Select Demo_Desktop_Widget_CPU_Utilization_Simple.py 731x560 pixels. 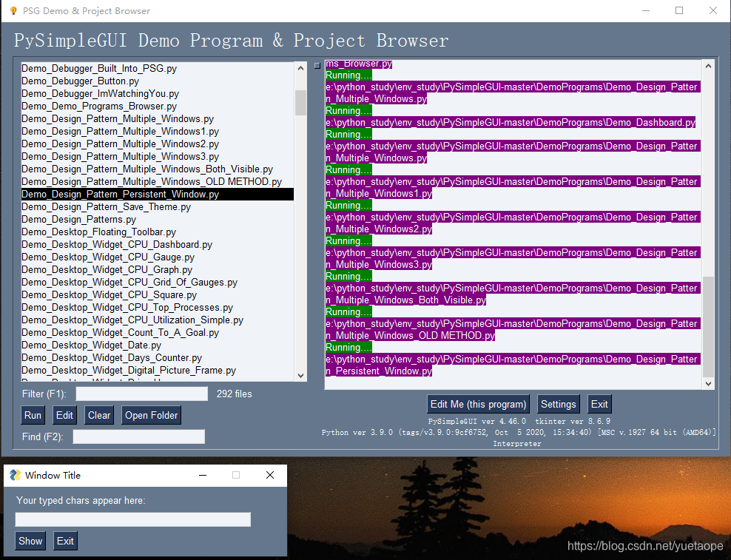coord(158,320)
